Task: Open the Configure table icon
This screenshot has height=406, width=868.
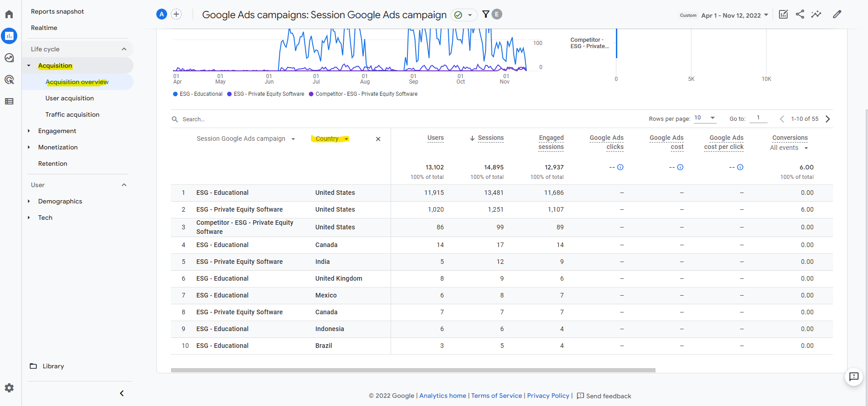Action: click(x=9, y=101)
